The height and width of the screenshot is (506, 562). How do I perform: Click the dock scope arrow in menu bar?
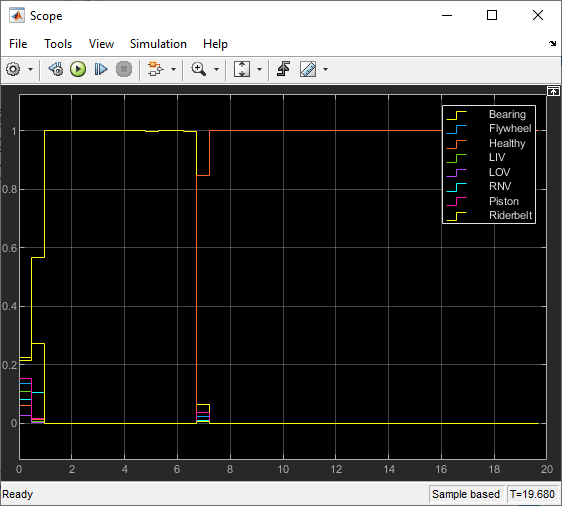[x=552, y=43]
